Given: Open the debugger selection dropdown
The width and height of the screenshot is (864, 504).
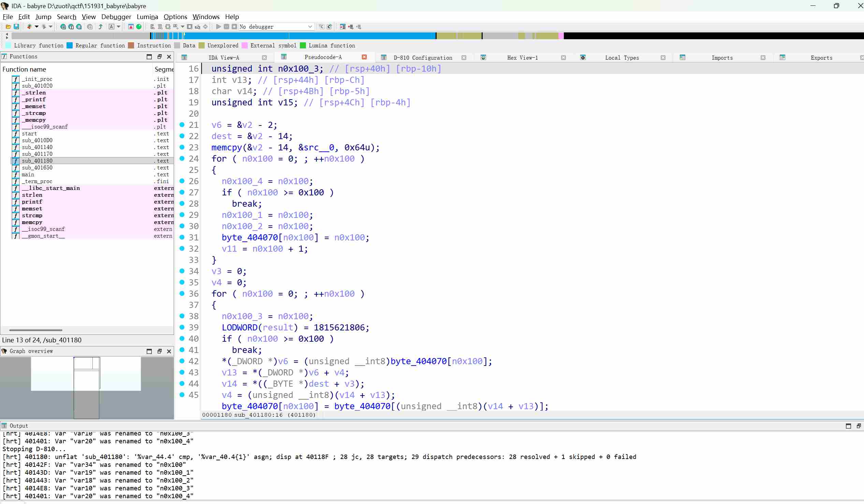Looking at the screenshot, I should [x=310, y=27].
